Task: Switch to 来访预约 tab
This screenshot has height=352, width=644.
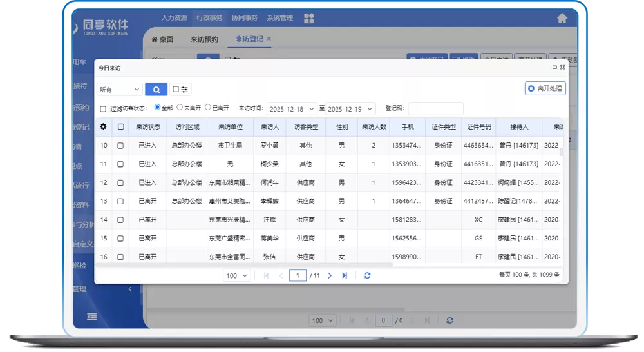Action: tap(204, 39)
